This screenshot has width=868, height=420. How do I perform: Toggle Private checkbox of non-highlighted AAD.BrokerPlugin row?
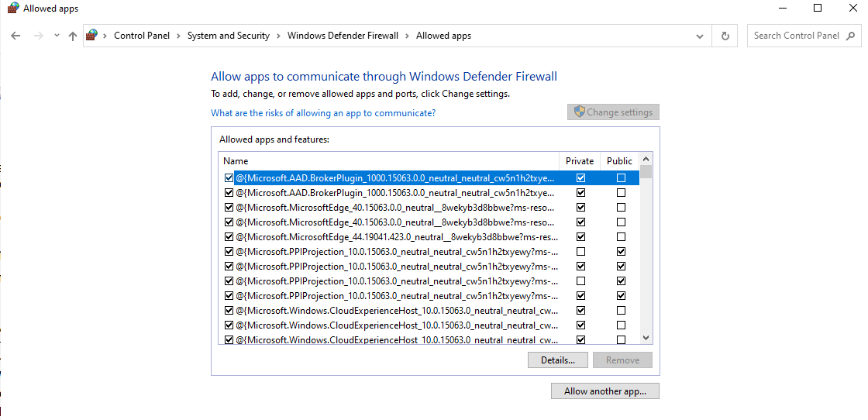580,193
